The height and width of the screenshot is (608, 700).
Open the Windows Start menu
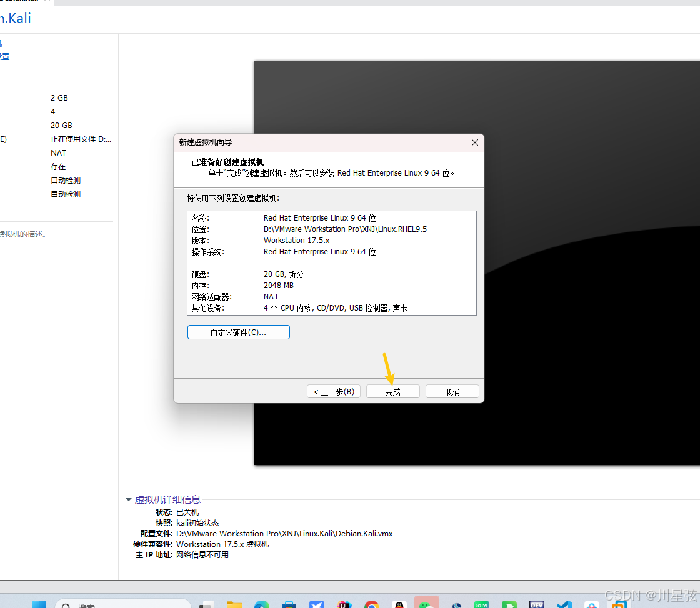point(39,604)
